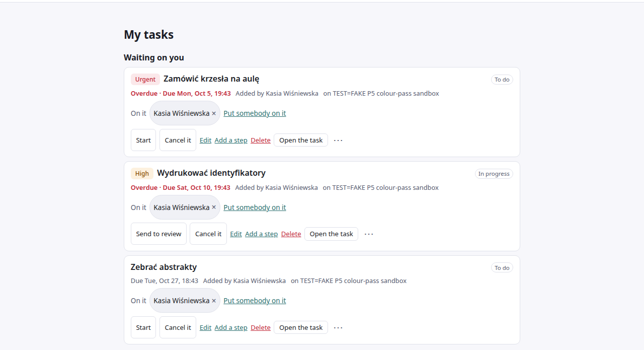644x350 pixels.
Task: Open the task Zamówić krzesła na aulę
Action: click(301, 140)
